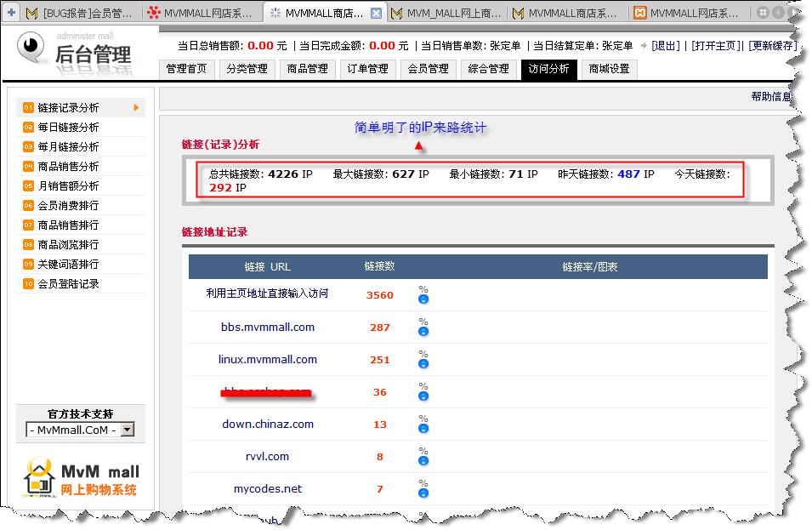Image resolution: width=812 pixels, height=530 pixels.
Task: Click today's 292 IP count
Action: click(x=220, y=187)
